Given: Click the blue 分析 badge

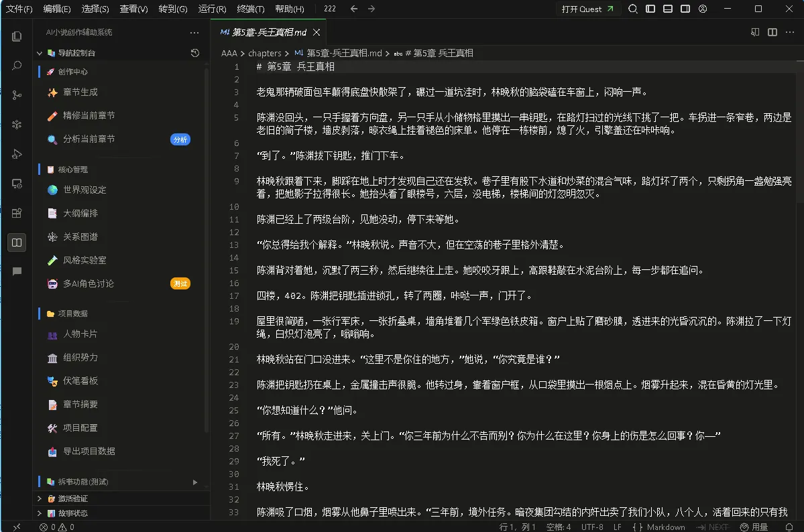Looking at the screenshot, I should 180,139.
